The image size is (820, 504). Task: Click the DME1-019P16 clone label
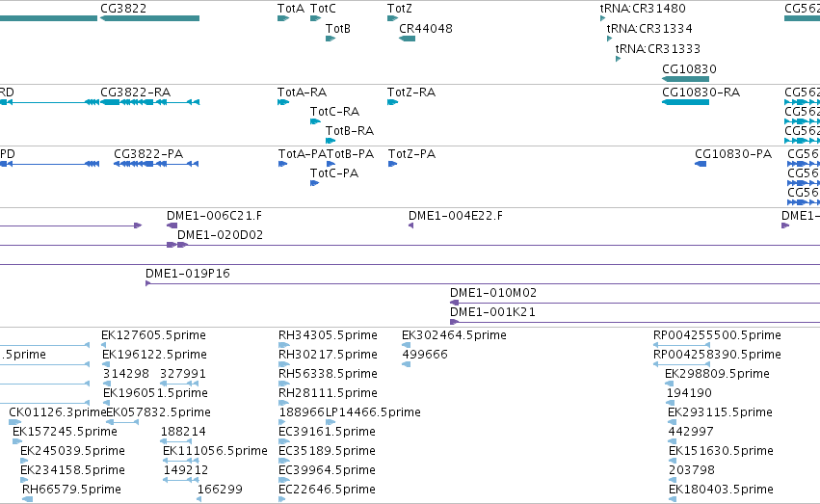(x=188, y=274)
